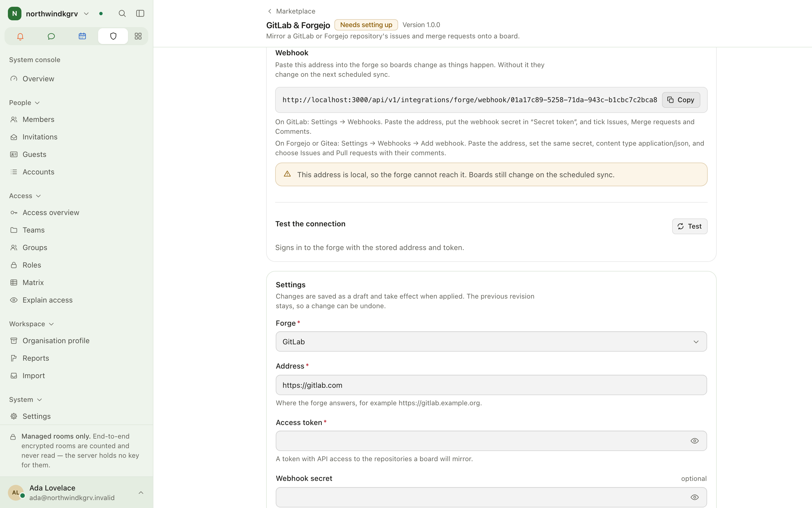Click the Access token input field
This screenshot has height=508, width=812.
tap(491, 441)
